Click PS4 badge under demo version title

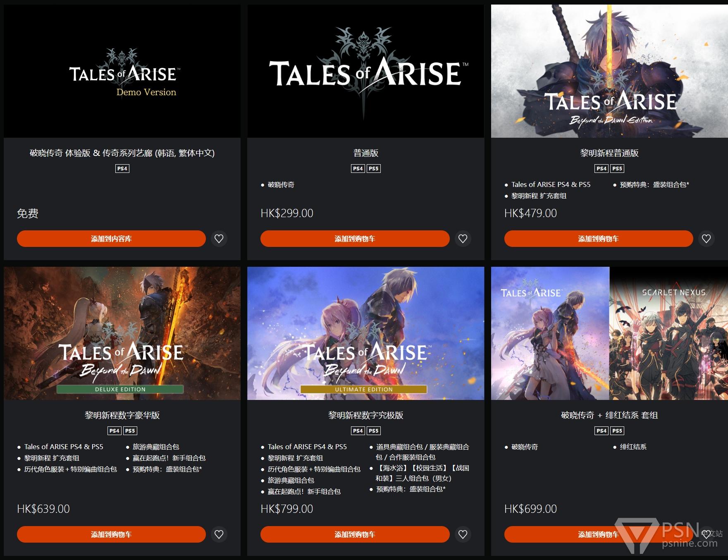tap(122, 168)
